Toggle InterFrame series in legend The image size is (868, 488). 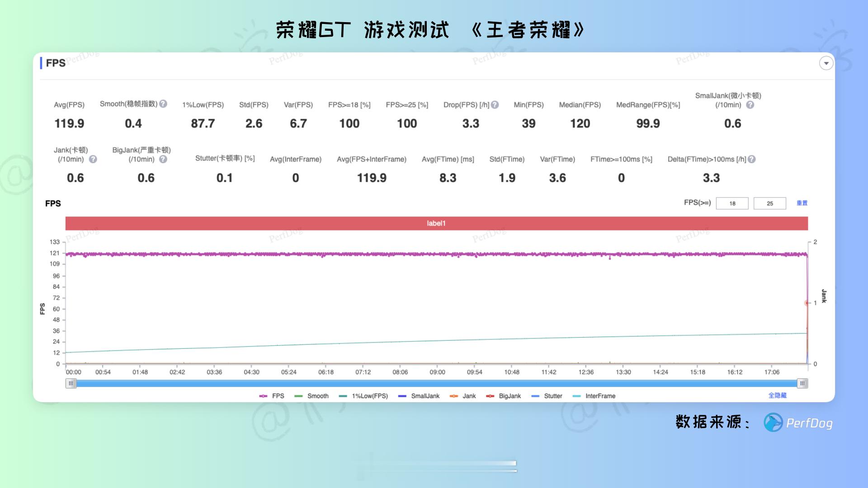[594, 396]
